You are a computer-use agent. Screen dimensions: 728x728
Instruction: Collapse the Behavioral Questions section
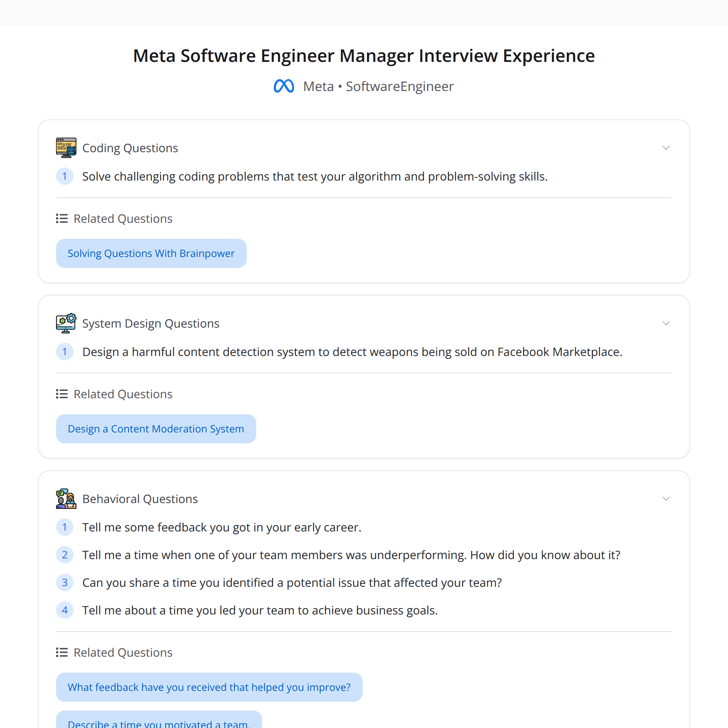pos(666,498)
